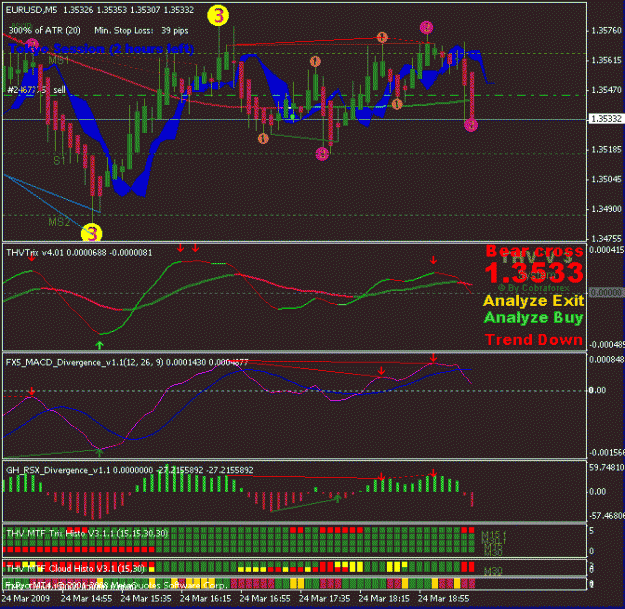This screenshot has height=609, width=625.
Task: Click the S1 pivot level label
Action: pos(59,160)
